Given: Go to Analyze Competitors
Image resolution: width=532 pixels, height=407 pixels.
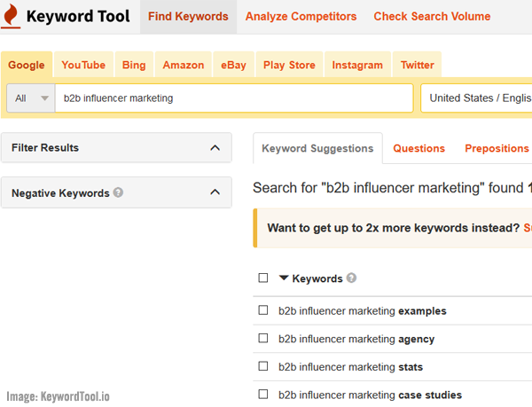Looking at the screenshot, I should (x=301, y=17).
